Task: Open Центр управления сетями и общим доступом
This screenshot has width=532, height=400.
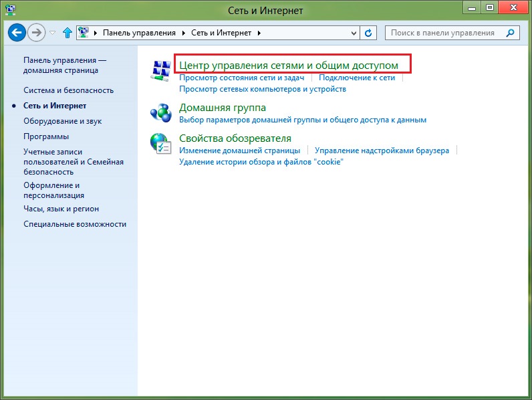Action: click(289, 65)
